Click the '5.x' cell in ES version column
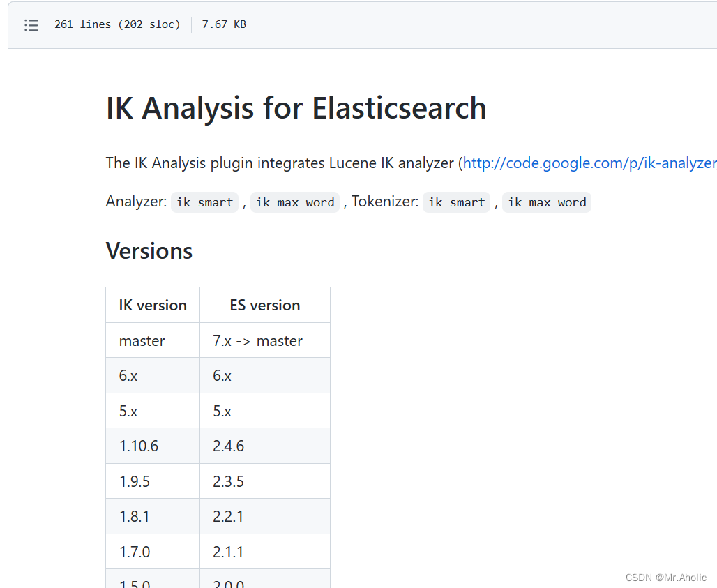This screenshot has height=588, width=717. tap(265, 411)
